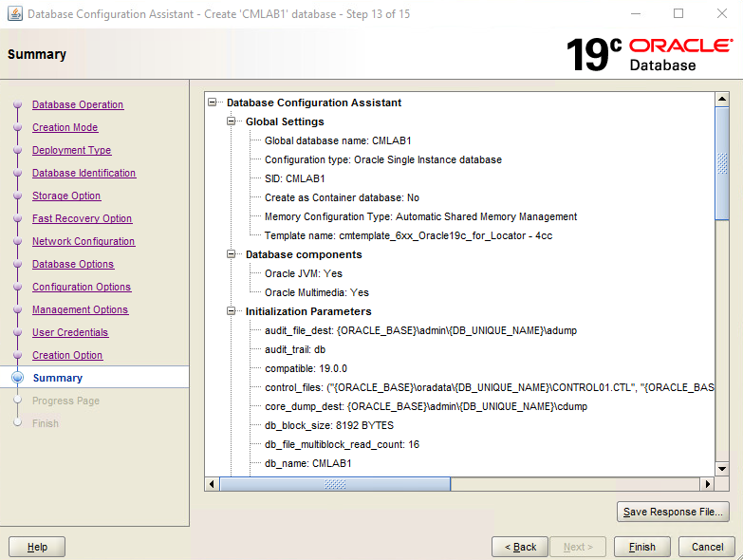743x560 pixels.
Task: Open the Storage Option step
Action: [66, 196]
